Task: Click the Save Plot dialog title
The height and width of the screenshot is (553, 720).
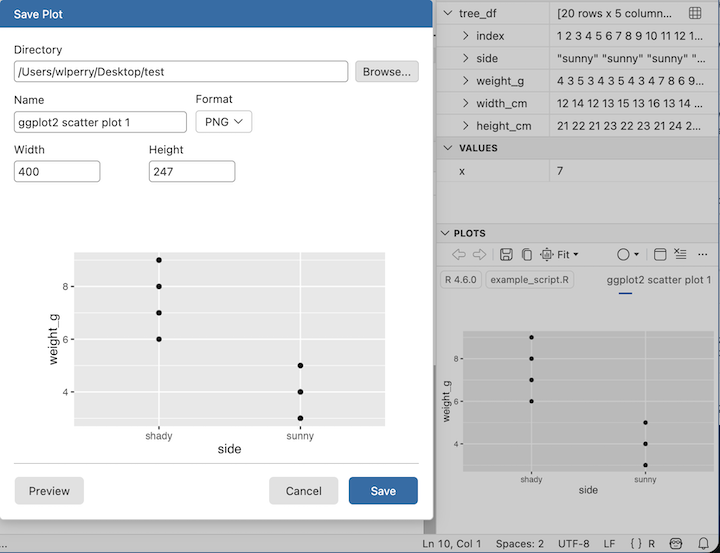Action: click(x=38, y=14)
